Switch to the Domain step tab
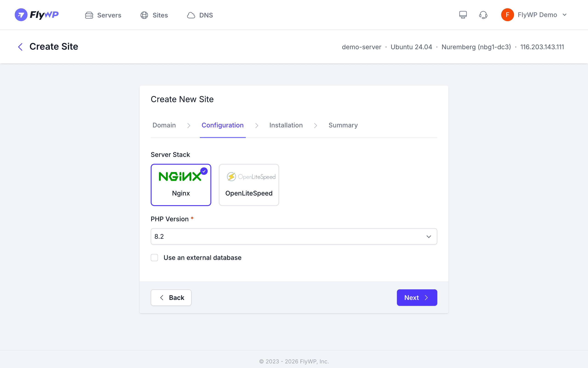This screenshot has width=588, height=368. point(164,125)
